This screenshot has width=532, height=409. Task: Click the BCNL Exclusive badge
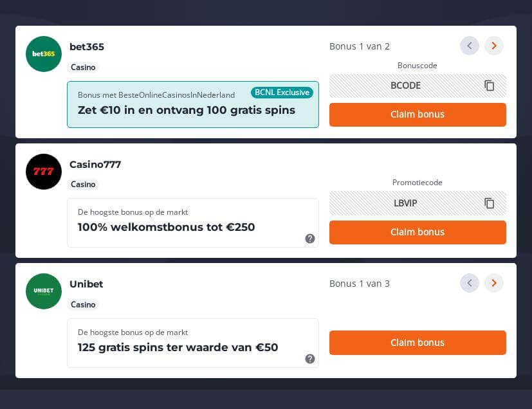[x=282, y=93]
